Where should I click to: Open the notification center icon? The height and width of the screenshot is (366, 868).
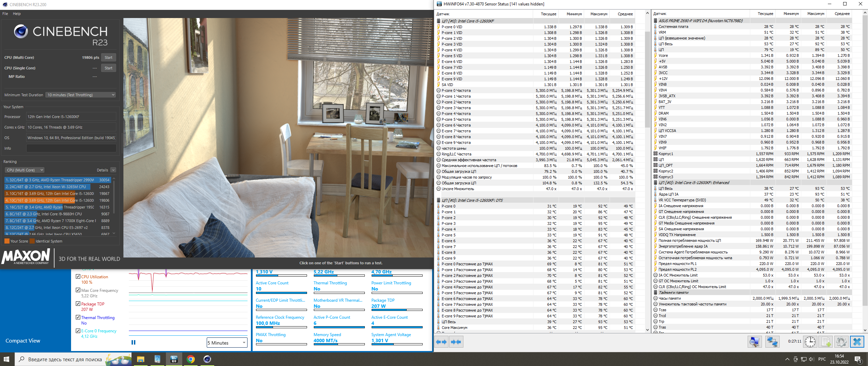pyautogui.click(x=857, y=359)
